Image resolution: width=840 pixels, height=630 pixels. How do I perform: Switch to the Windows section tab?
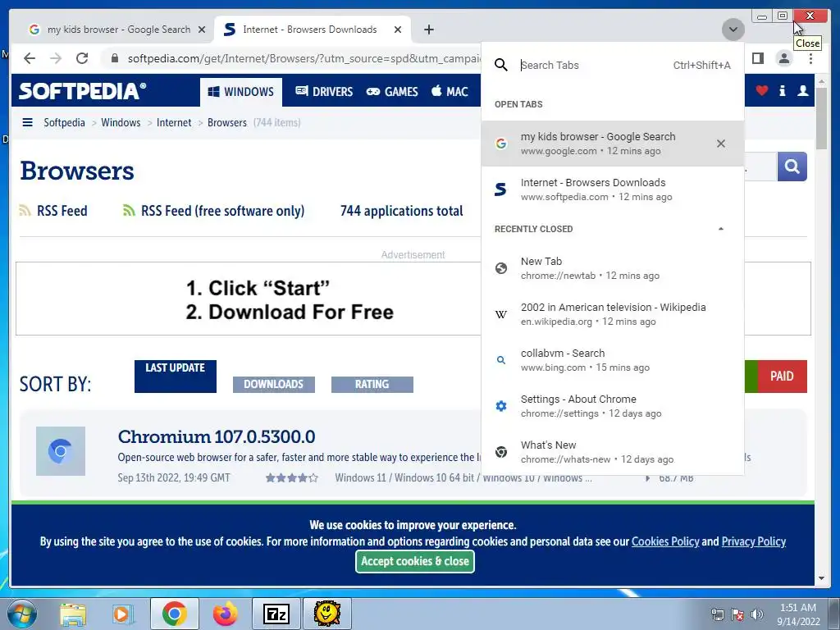[241, 92]
